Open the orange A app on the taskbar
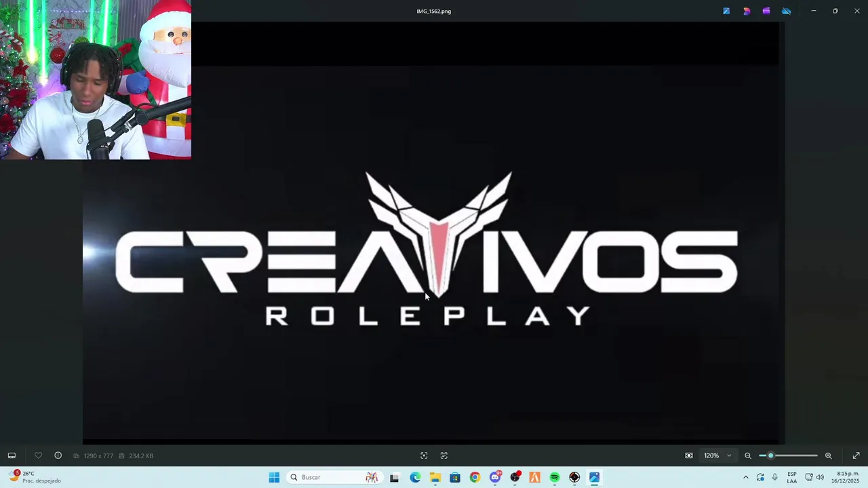Image resolution: width=868 pixels, height=488 pixels. click(x=535, y=477)
